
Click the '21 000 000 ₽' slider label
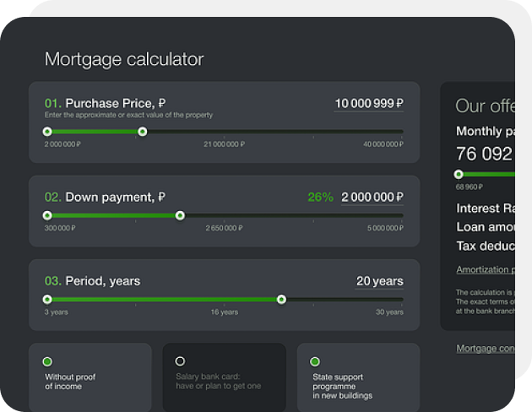click(224, 144)
